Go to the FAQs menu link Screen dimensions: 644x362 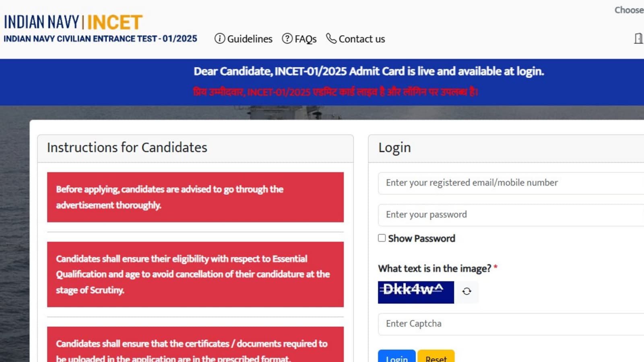[305, 39]
